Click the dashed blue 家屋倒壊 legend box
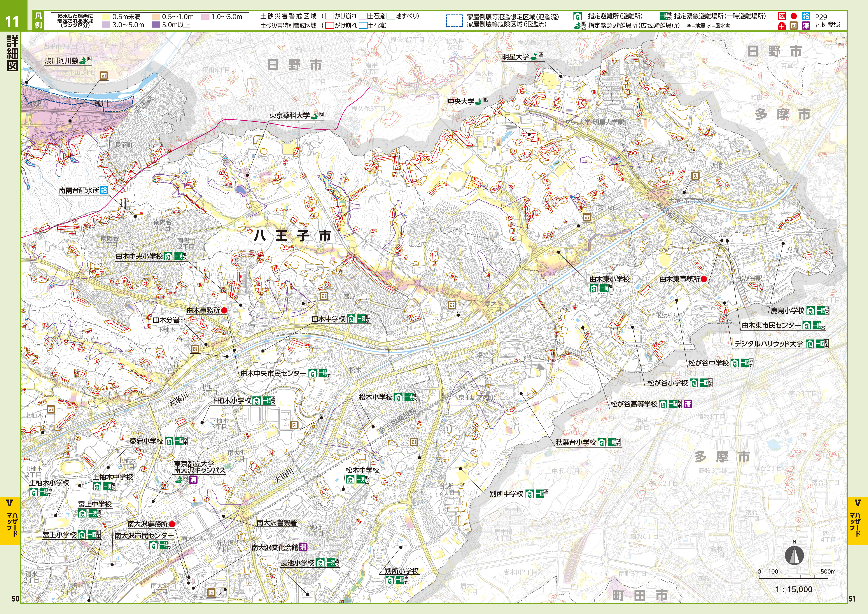 tap(454, 21)
